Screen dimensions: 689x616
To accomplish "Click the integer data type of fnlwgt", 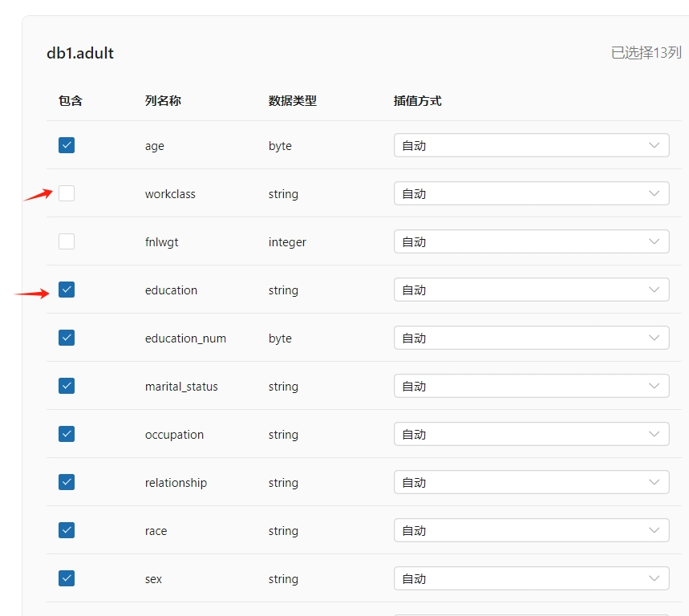I will coord(287,242).
